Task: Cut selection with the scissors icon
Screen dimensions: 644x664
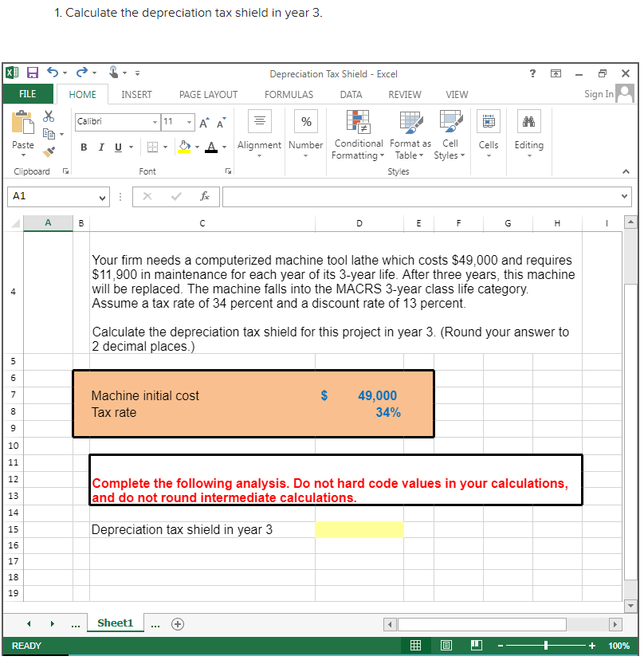Action: click(x=49, y=116)
